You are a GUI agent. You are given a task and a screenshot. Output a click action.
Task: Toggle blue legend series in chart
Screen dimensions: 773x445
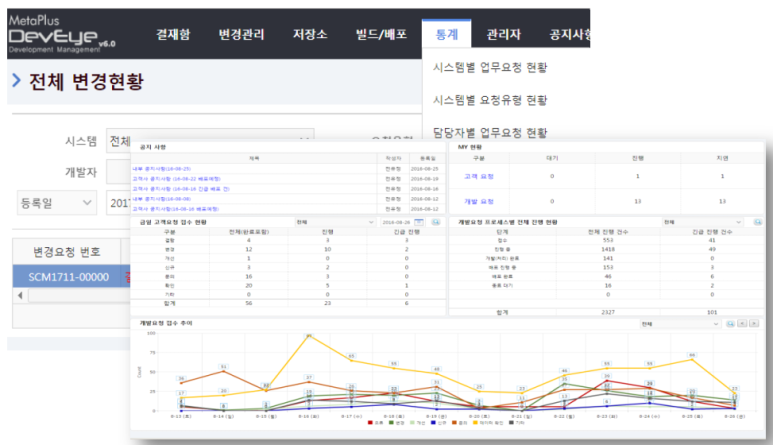[439, 423]
